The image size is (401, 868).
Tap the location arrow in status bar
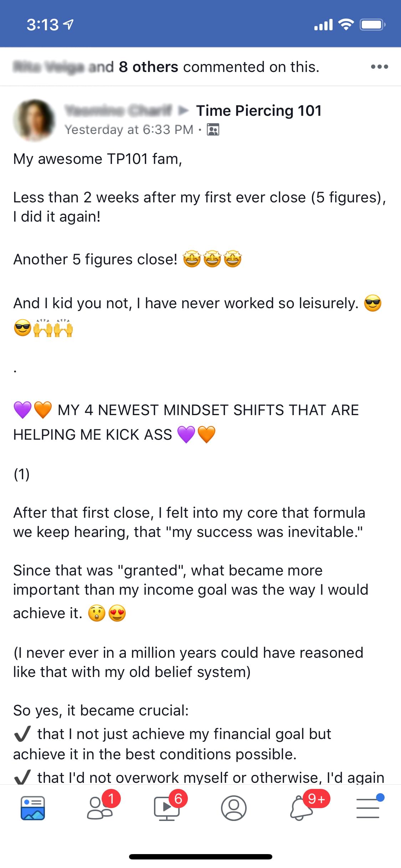coord(68,25)
